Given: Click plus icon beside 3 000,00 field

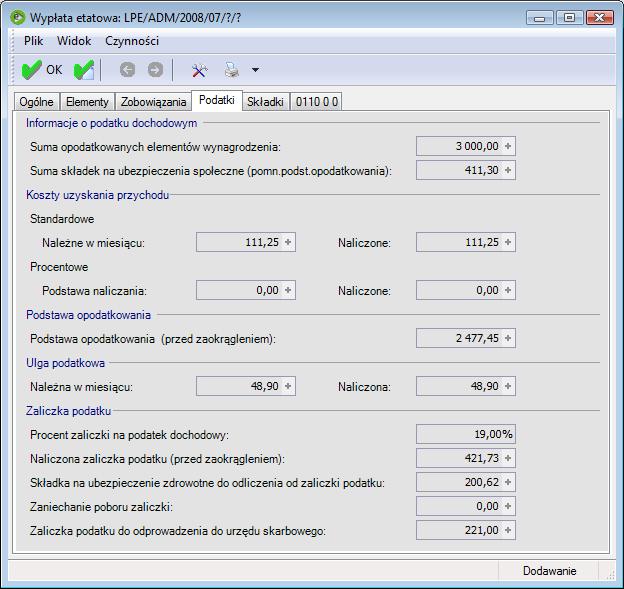Looking at the screenshot, I should coord(508,146).
